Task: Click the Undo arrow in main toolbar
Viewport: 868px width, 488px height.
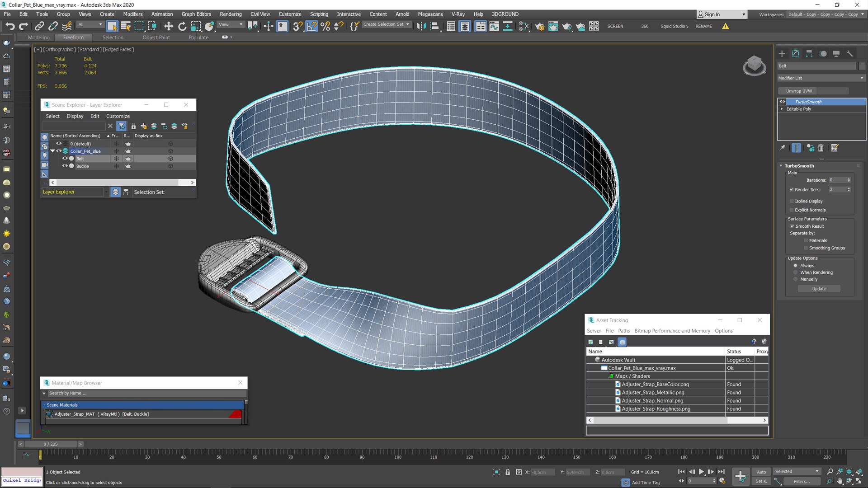Action: pos(10,26)
